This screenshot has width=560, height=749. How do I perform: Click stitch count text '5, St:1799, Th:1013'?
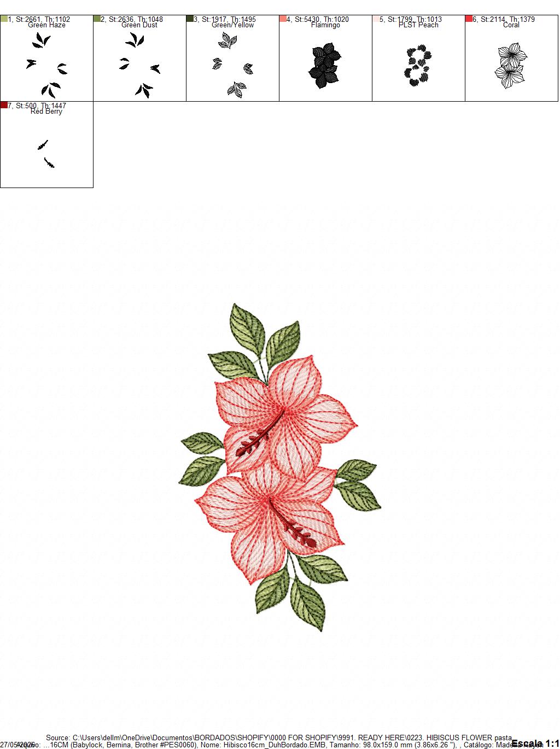coord(411,19)
